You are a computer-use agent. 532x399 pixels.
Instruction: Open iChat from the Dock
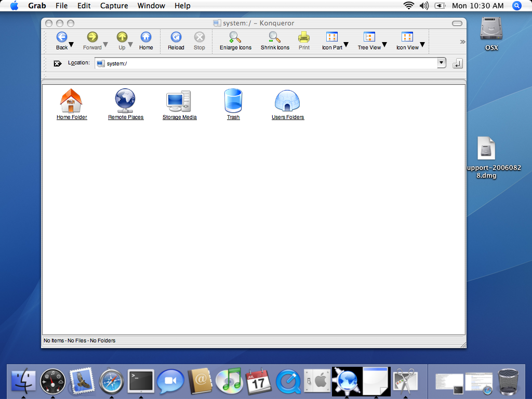[170, 381]
